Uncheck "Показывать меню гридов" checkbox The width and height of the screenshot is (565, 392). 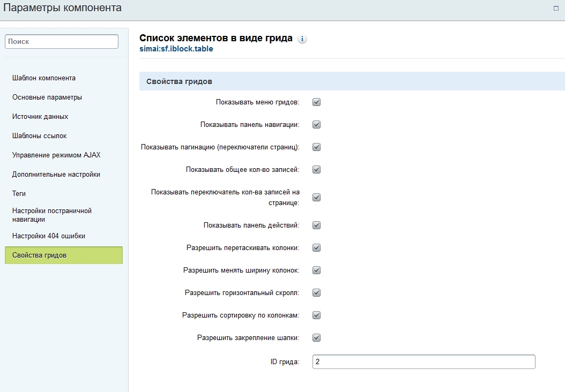(316, 102)
